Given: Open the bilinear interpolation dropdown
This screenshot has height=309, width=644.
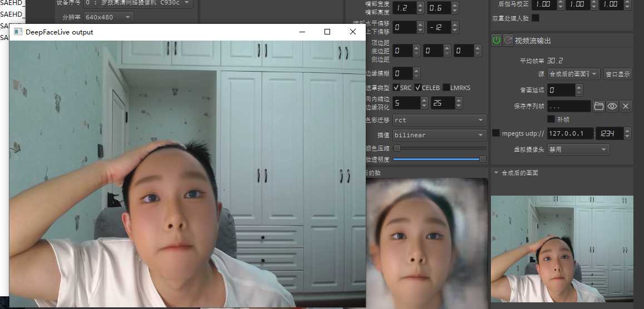Looking at the screenshot, I should [440, 135].
